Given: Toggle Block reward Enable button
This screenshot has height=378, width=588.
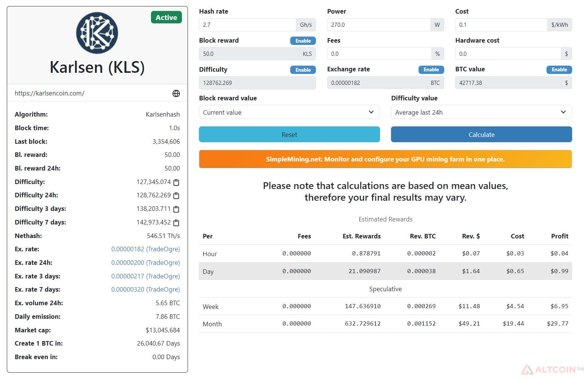Looking at the screenshot, I should 303,41.
